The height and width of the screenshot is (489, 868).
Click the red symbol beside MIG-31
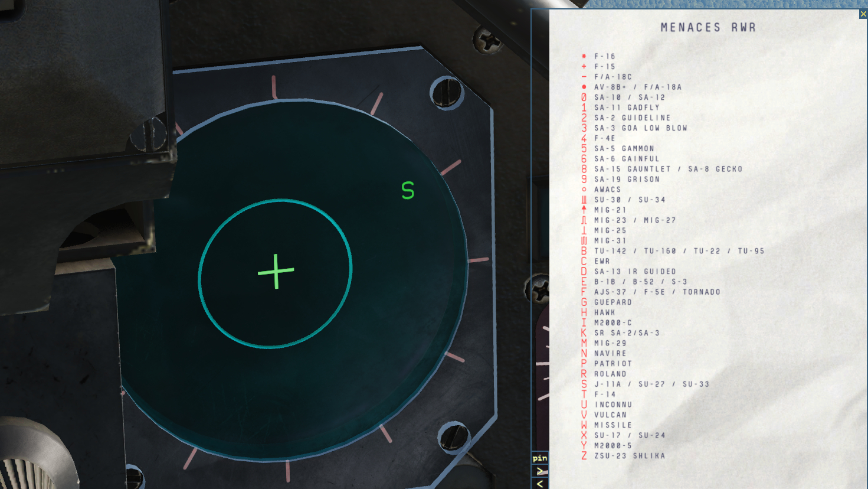coord(584,240)
